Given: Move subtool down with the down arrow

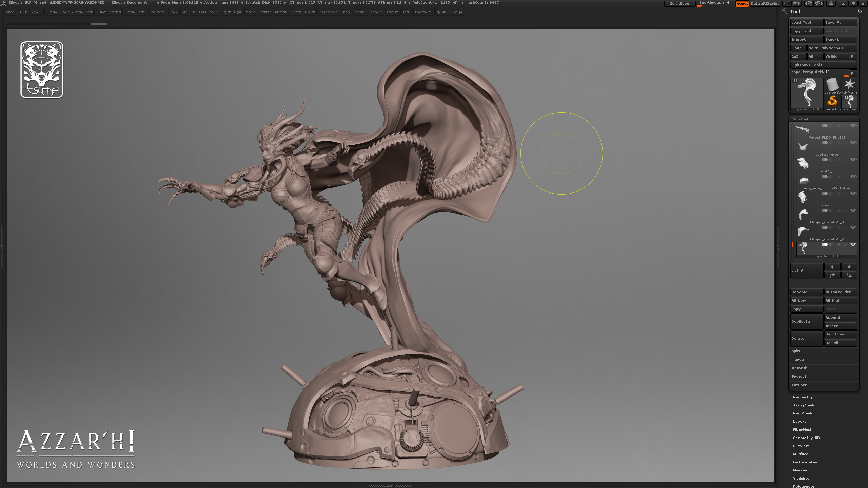Looking at the screenshot, I should [x=849, y=267].
